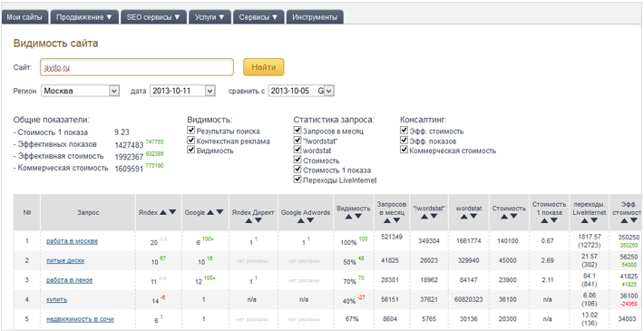This screenshot has width=644, height=331.
Task: Sort Стоимость 1 показа column header ascending
Action: [x=544, y=220]
